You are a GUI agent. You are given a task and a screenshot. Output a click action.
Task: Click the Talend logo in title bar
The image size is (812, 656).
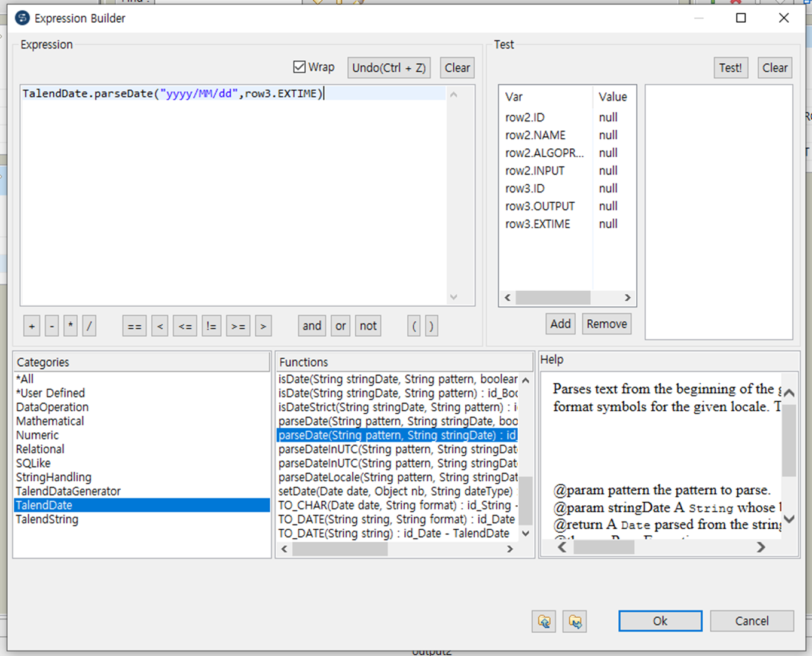pos(22,18)
